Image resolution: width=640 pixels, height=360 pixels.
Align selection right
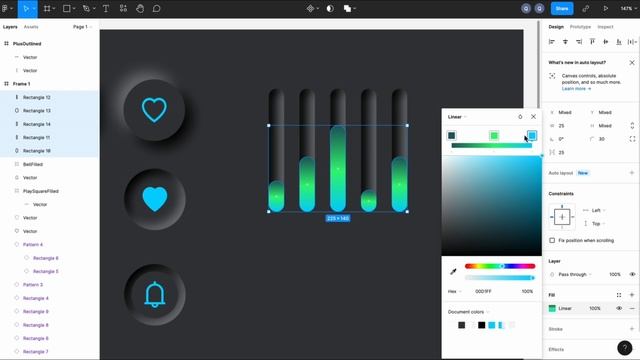coord(579,42)
